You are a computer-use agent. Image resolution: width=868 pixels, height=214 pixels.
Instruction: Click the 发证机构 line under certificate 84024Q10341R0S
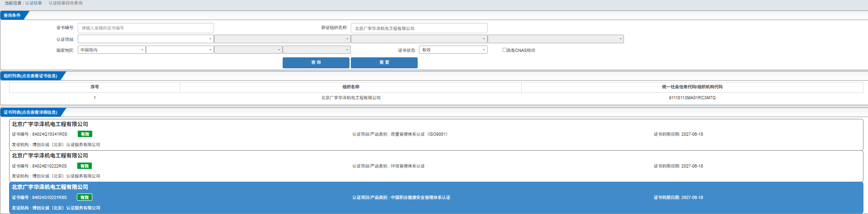point(56,145)
